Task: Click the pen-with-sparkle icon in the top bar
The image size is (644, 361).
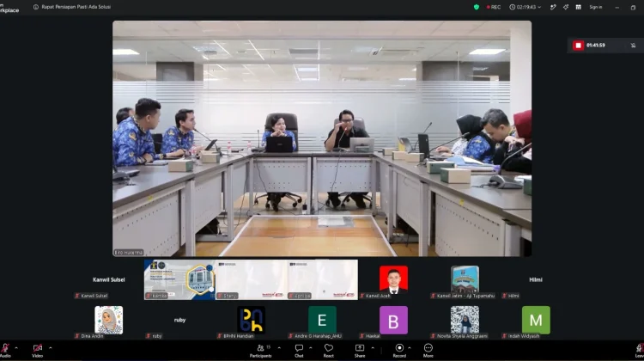Action: tap(553, 7)
